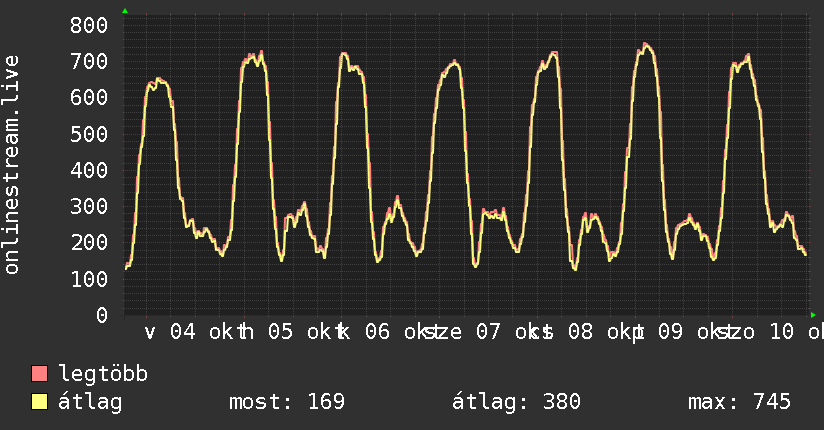The width and height of the screenshot is (824, 430).
Task: Click the green arrow at y-axis top
Action: click(x=125, y=11)
